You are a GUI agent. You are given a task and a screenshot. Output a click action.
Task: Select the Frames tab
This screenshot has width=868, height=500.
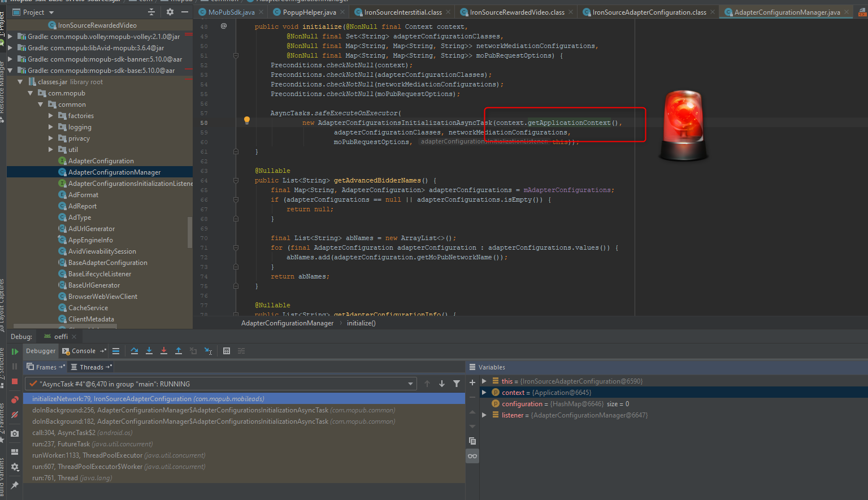(46, 367)
